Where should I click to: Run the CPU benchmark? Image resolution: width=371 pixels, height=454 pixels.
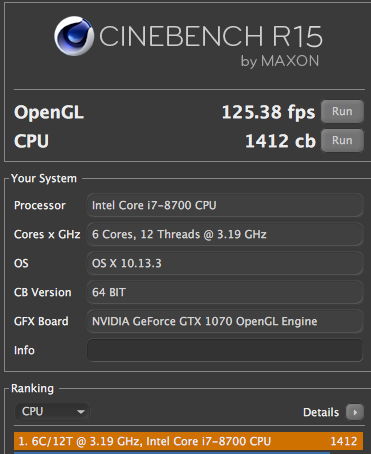pyautogui.click(x=342, y=140)
